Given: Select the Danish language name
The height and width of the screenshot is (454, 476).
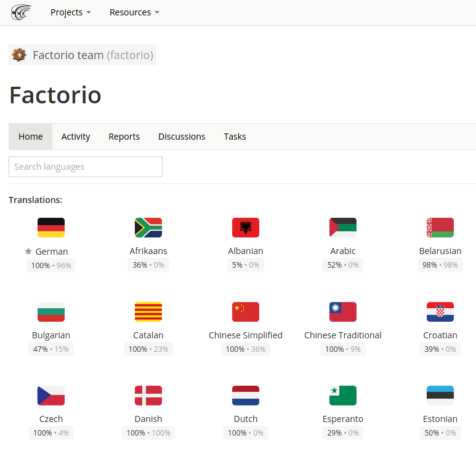Looking at the screenshot, I should coord(148,419).
